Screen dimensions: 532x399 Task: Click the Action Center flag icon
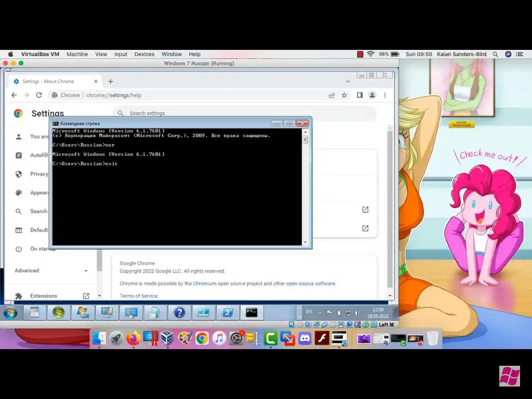(329, 313)
